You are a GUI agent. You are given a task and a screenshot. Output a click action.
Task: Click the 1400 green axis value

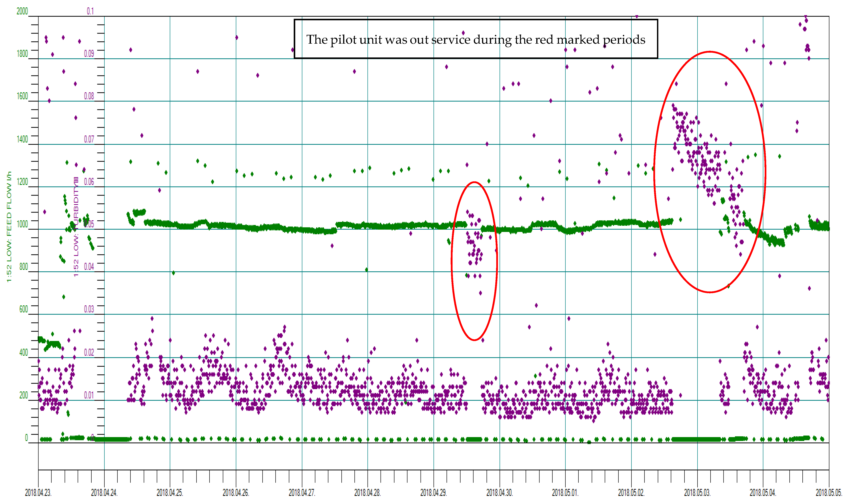[22, 139]
